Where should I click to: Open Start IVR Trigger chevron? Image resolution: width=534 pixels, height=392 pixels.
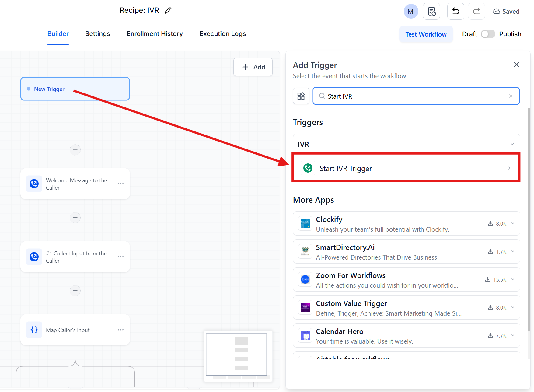509,168
